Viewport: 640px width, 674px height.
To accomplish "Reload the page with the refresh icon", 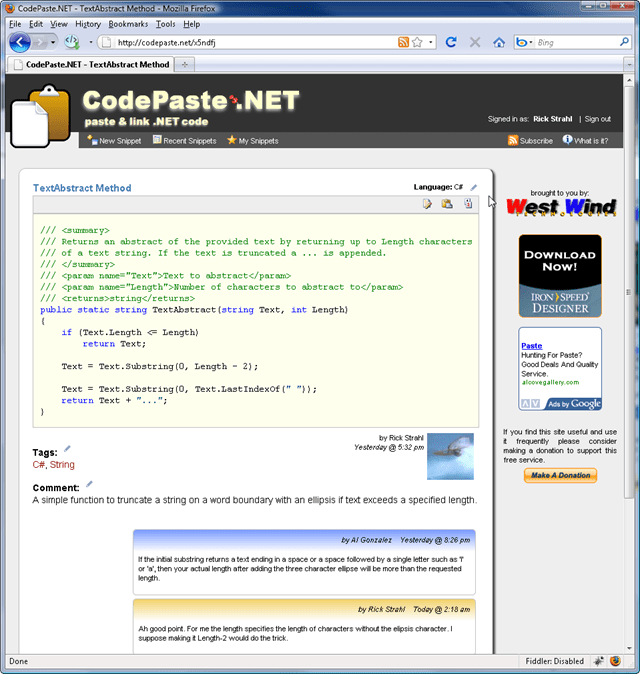I will click(451, 42).
